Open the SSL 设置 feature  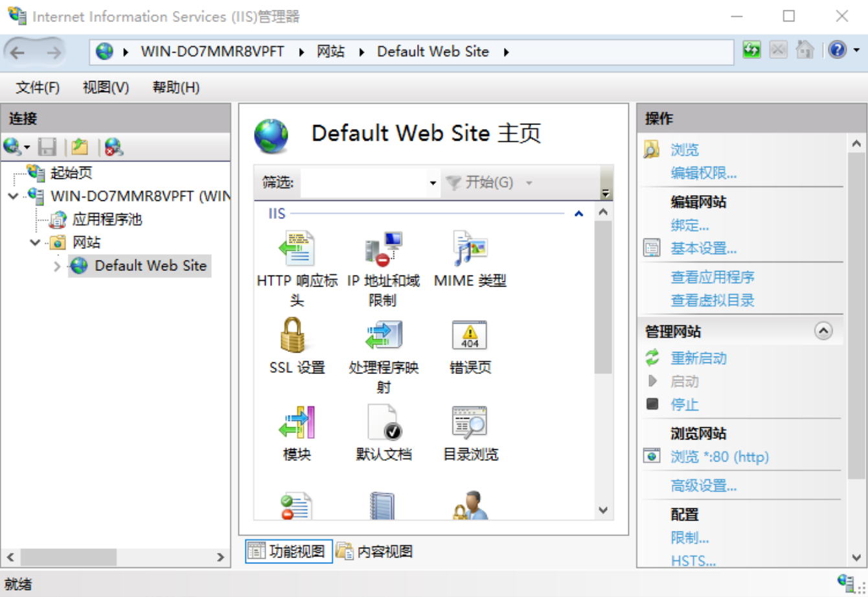(297, 347)
